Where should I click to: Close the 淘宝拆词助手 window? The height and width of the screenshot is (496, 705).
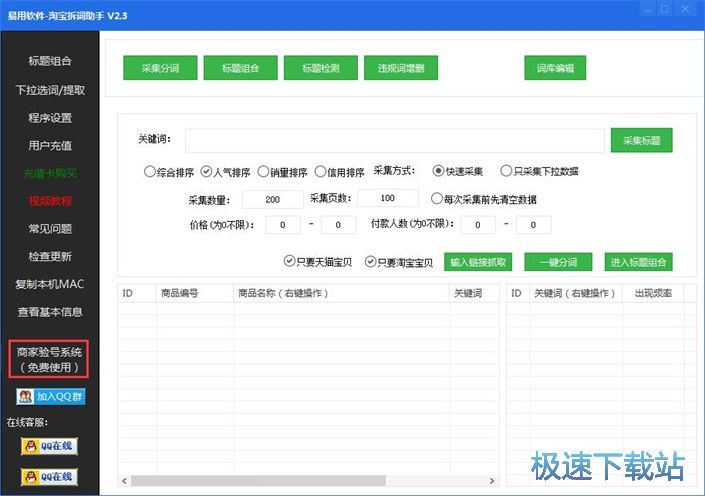coord(685,9)
